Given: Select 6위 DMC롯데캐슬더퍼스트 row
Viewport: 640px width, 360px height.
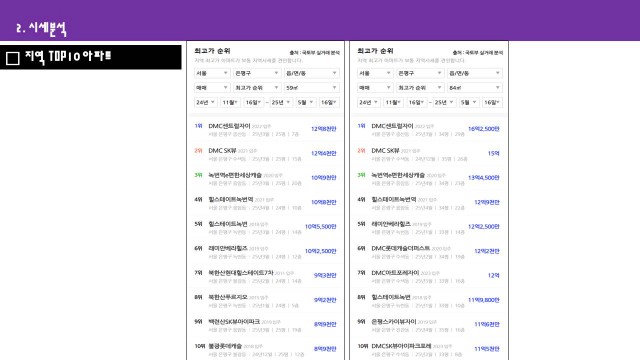Looking at the screenshot, I should [429, 252].
